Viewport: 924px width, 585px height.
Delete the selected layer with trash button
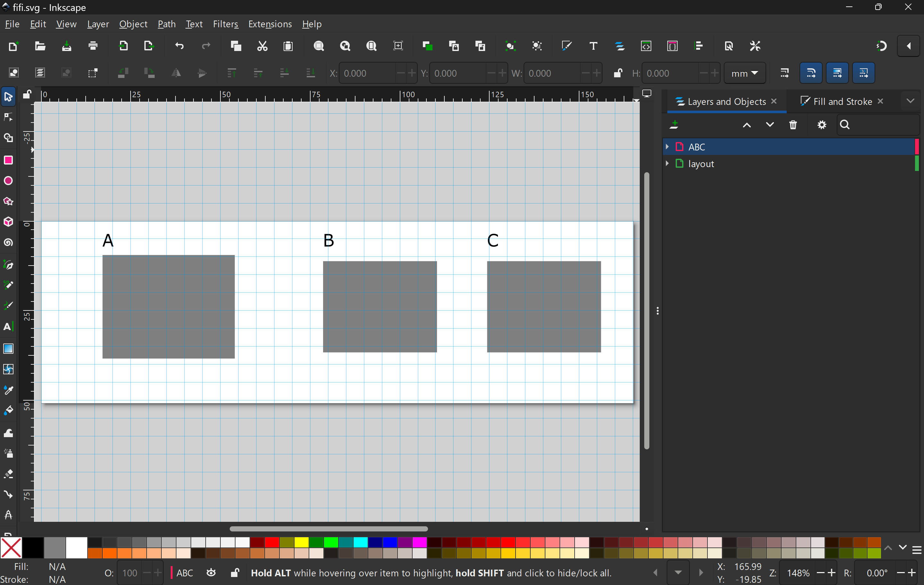(793, 125)
